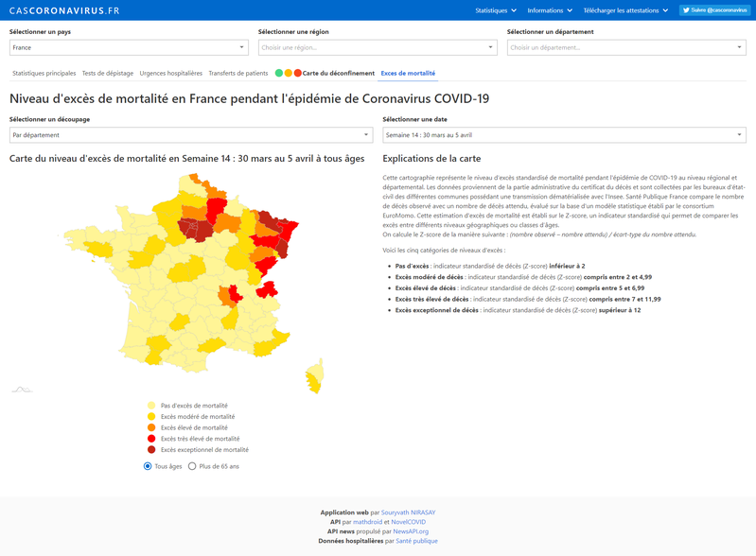The width and height of the screenshot is (756, 556).
Task: Click the orange circle deconfinement map icon
Action: [289, 73]
